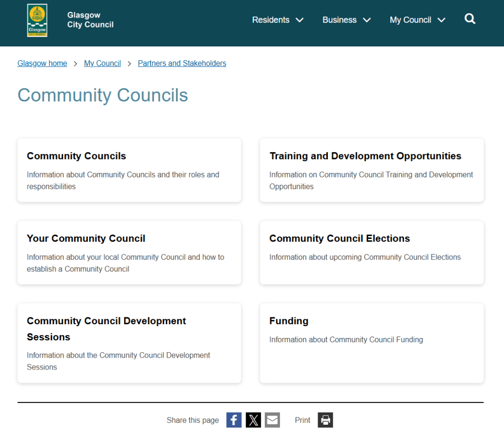Share page by email envelope icon
This screenshot has height=438, width=504.
272,420
